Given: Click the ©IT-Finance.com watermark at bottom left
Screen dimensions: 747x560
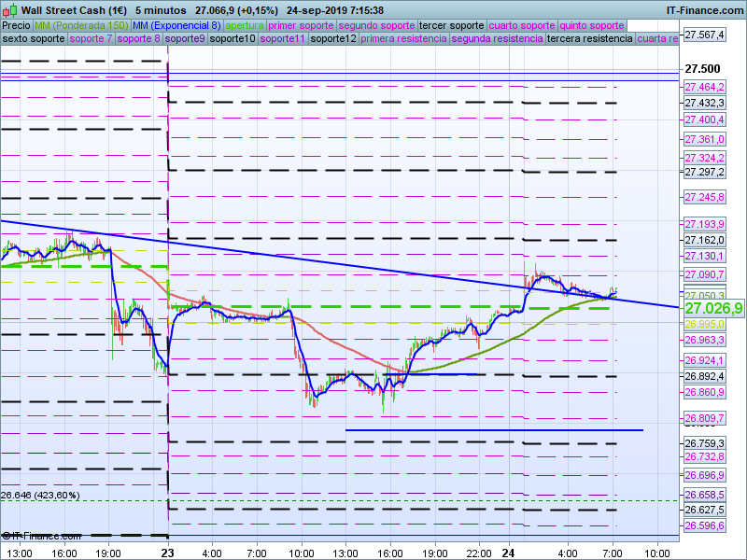Looking at the screenshot, I should tap(41, 536).
